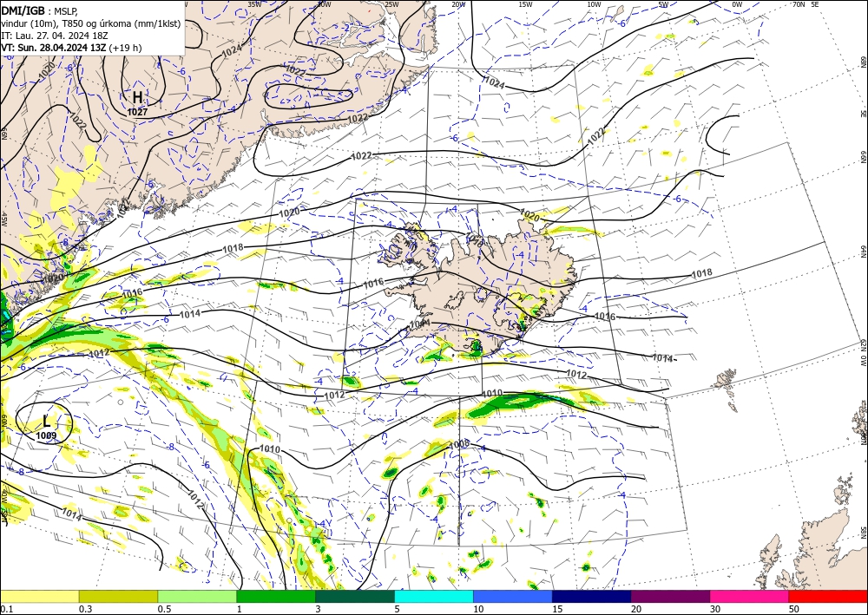This screenshot has width=868, height=615.
Task: Click the '68N' latitude label
Action: [x=863, y=62]
